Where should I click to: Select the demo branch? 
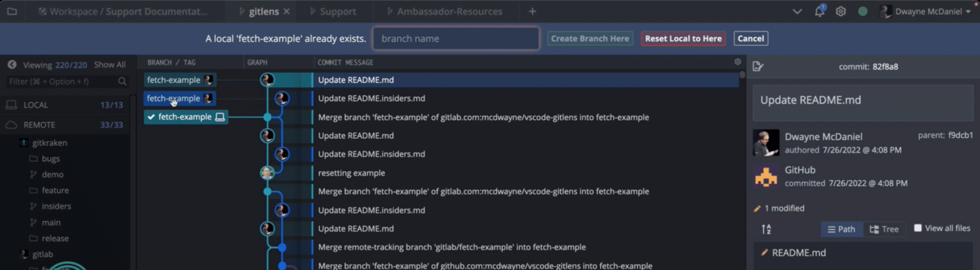pyautogui.click(x=52, y=174)
